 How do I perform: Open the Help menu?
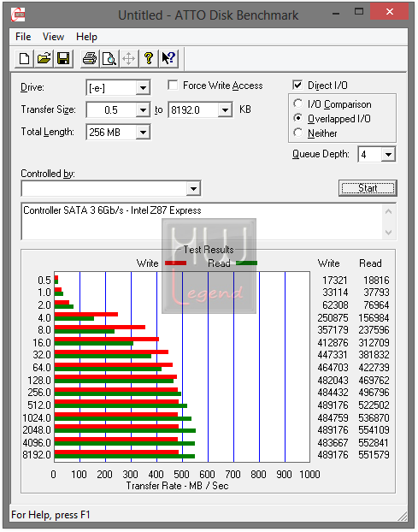(86, 37)
